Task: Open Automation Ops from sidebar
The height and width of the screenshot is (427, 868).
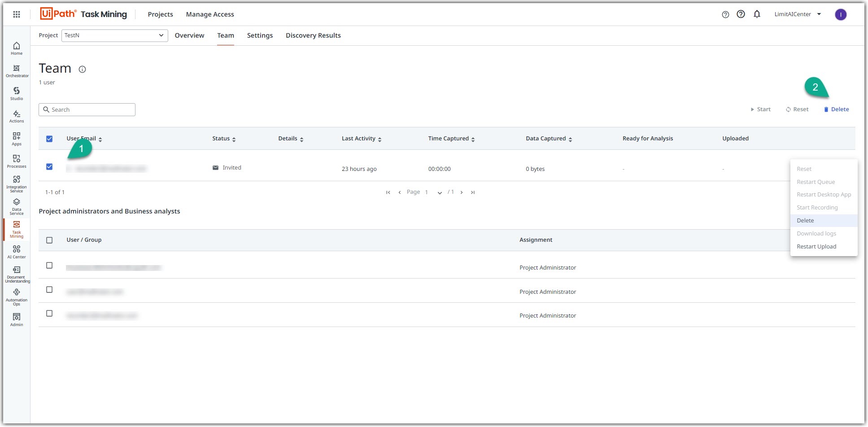Action: pyautogui.click(x=17, y=297)
